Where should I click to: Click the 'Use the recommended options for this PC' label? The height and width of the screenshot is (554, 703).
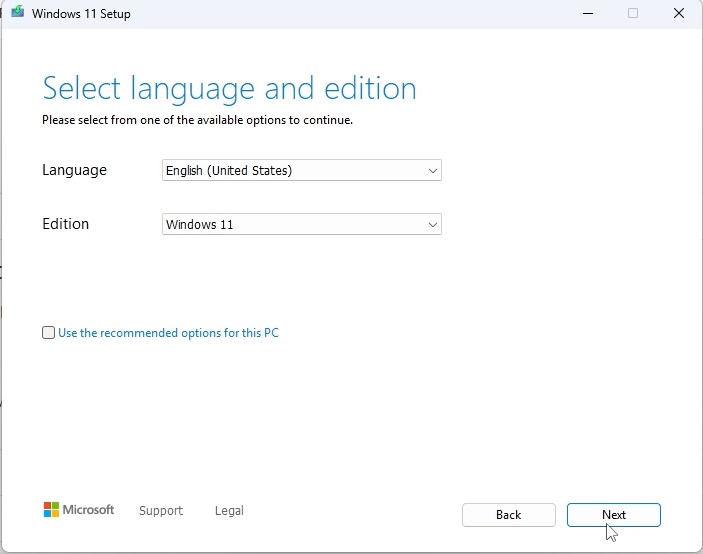click(168, 333)
